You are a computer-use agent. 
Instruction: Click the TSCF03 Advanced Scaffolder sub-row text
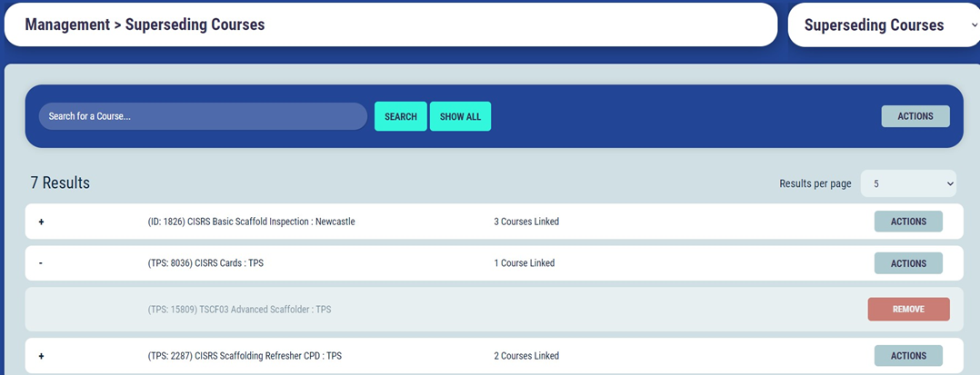[239, 310]
